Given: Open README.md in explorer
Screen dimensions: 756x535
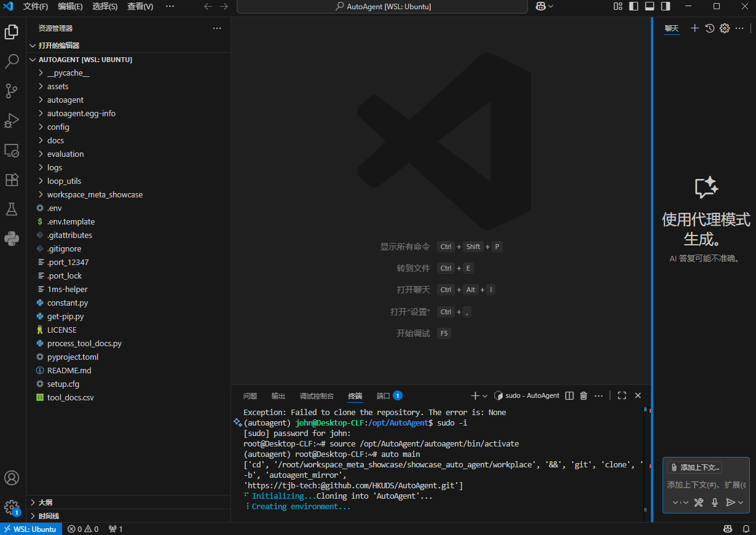Looking at the screenshot, I should pyautogui.click(x=128, y=370).
